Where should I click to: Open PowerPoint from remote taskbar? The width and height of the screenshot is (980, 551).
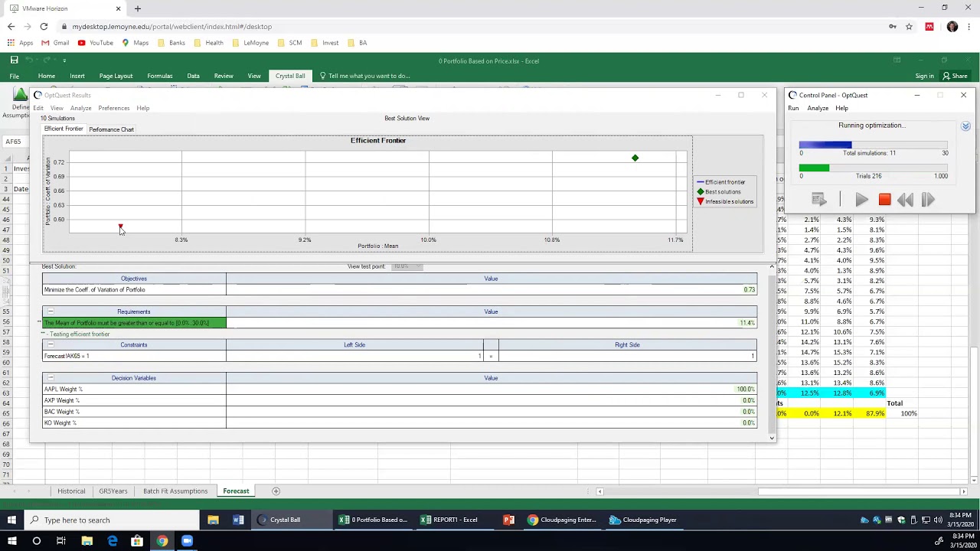pyautogui.click(x=508, y=520)
